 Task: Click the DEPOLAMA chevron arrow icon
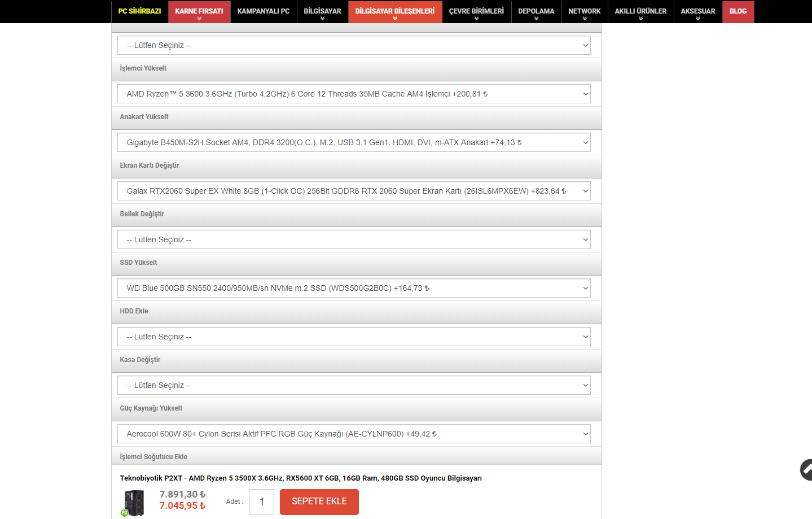[537, 19]
